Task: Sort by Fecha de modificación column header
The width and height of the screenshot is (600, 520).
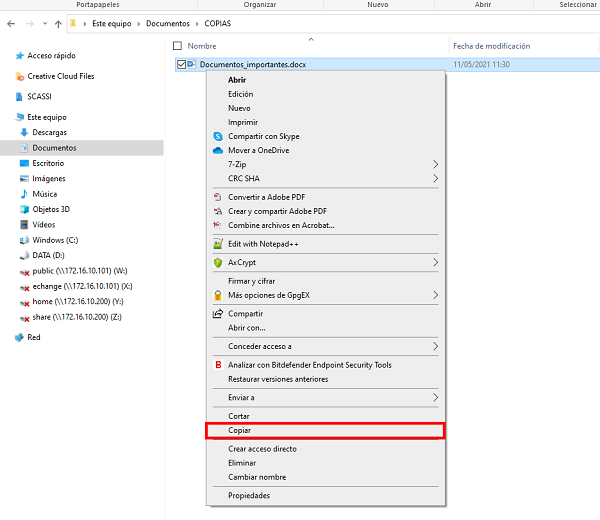Action: [491, 46]
